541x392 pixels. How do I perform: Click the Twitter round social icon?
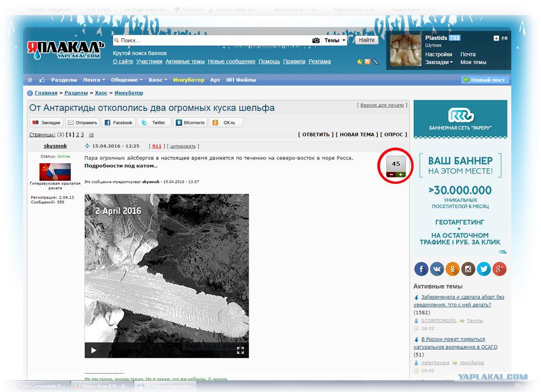pos(484,269)
